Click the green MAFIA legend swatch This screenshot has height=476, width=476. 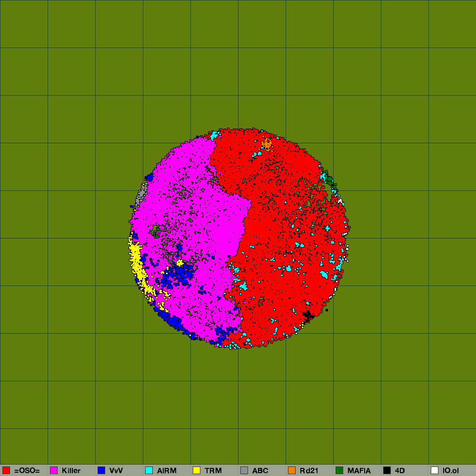tap(339, 470)
